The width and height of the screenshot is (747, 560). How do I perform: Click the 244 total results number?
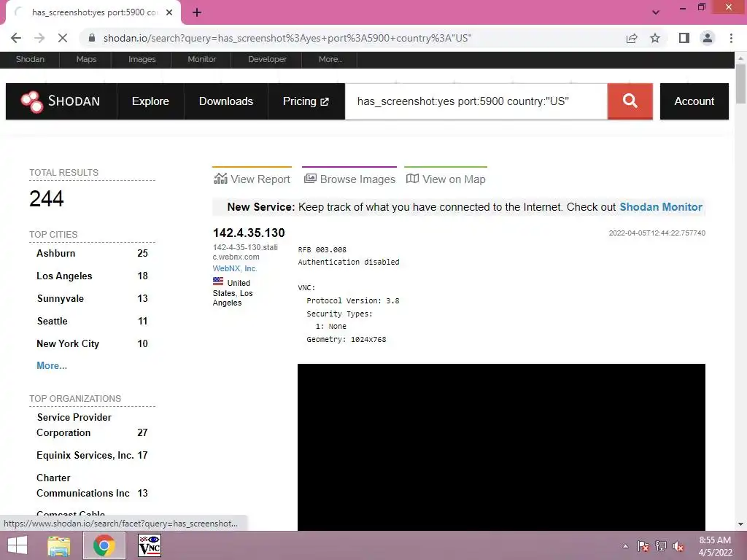tap(46, 198)
